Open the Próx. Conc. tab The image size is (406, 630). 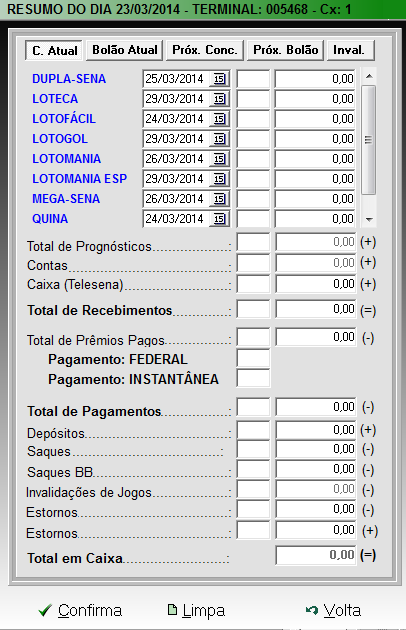point(205,50)
